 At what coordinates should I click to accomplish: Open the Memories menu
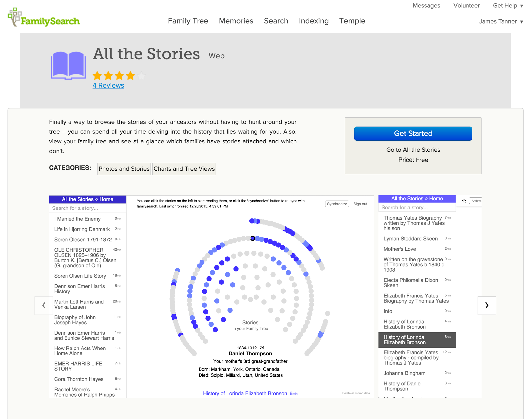coord(236,21)
